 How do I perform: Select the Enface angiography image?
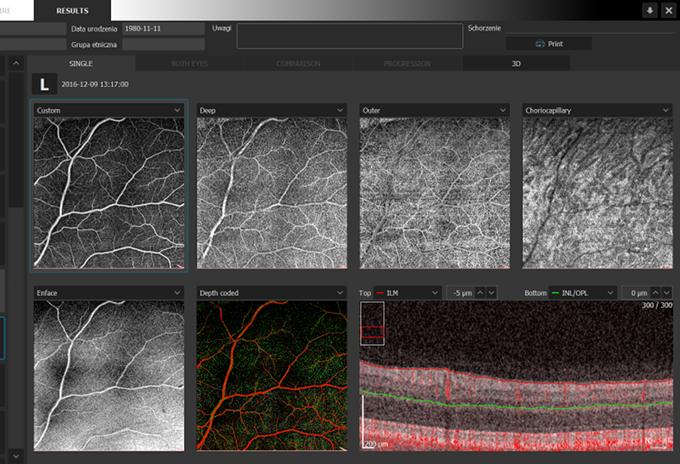point(108,375)
